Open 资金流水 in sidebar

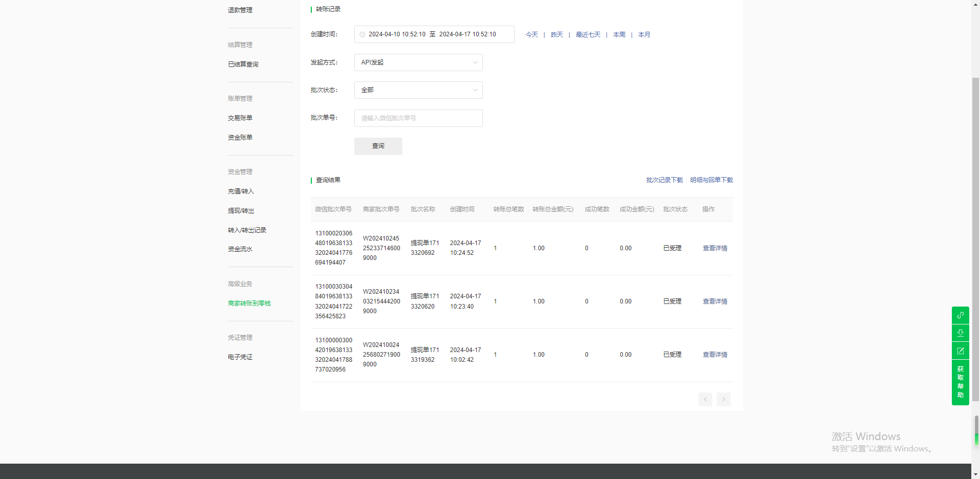pos(240,249)
